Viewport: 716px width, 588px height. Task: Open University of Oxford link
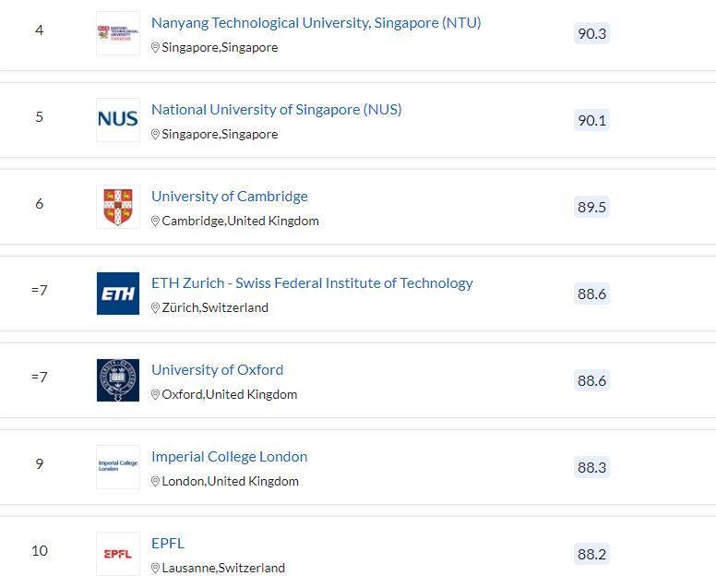point(218,370)
